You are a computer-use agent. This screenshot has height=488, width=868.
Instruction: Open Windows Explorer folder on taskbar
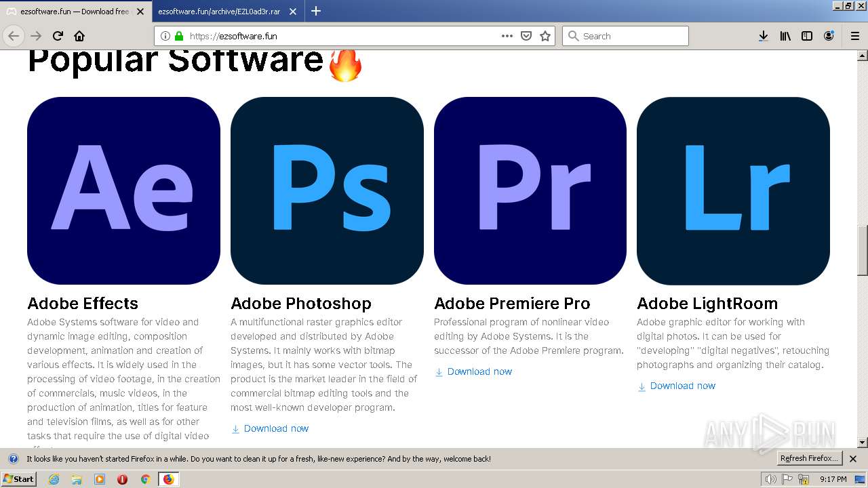click(x=77, y=479)
